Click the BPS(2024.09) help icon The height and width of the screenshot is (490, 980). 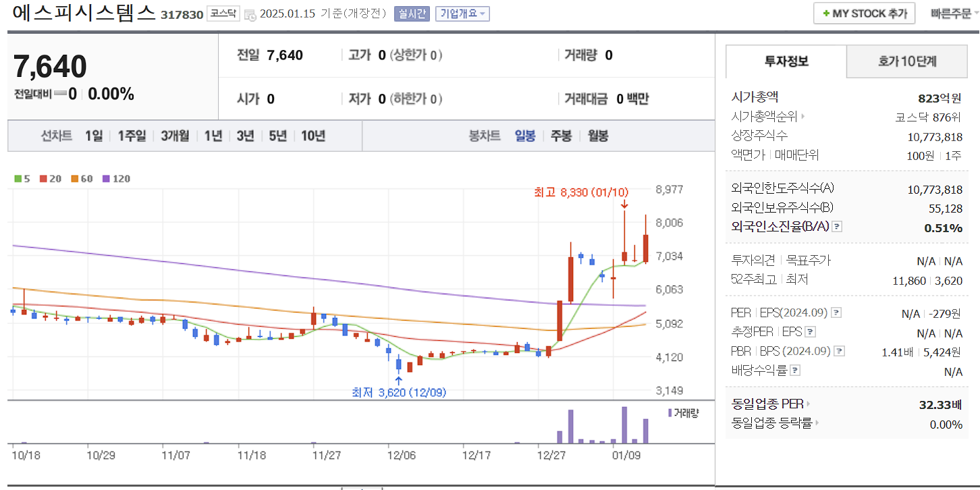839,350
